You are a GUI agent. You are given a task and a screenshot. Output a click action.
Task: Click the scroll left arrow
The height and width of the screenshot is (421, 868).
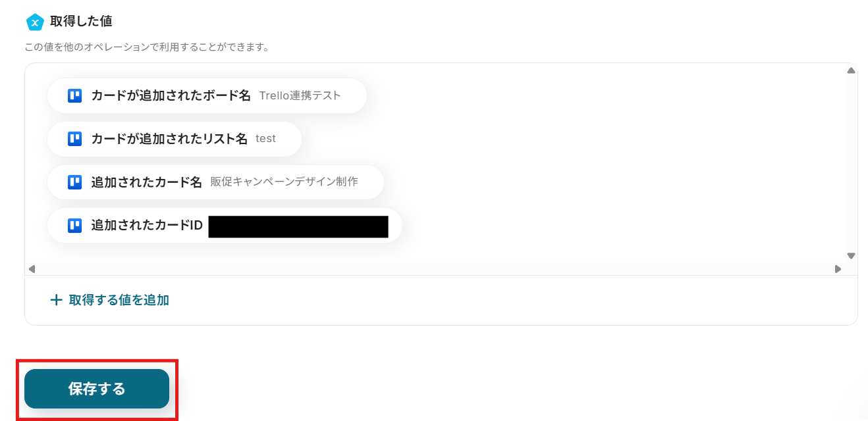point(31,268)
